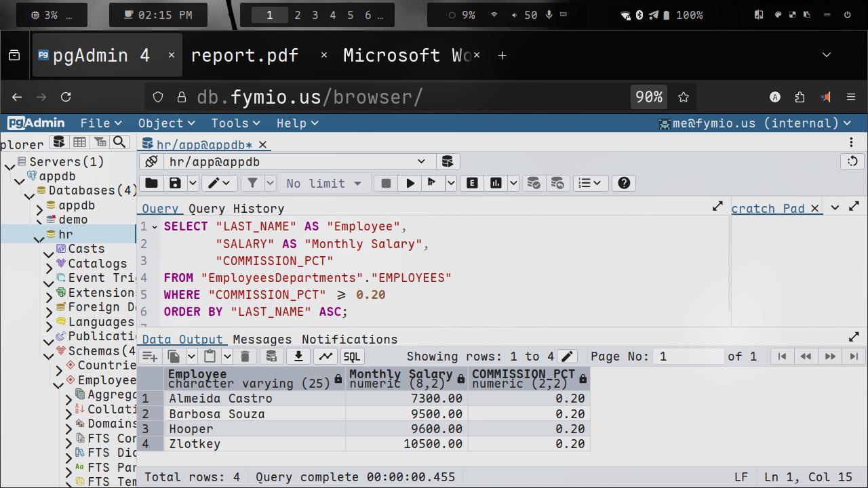Click the Explain Analyze chart icon
The width and height of the screenshot is (868, 488).
pyautogui.click(x=496, y=183)
